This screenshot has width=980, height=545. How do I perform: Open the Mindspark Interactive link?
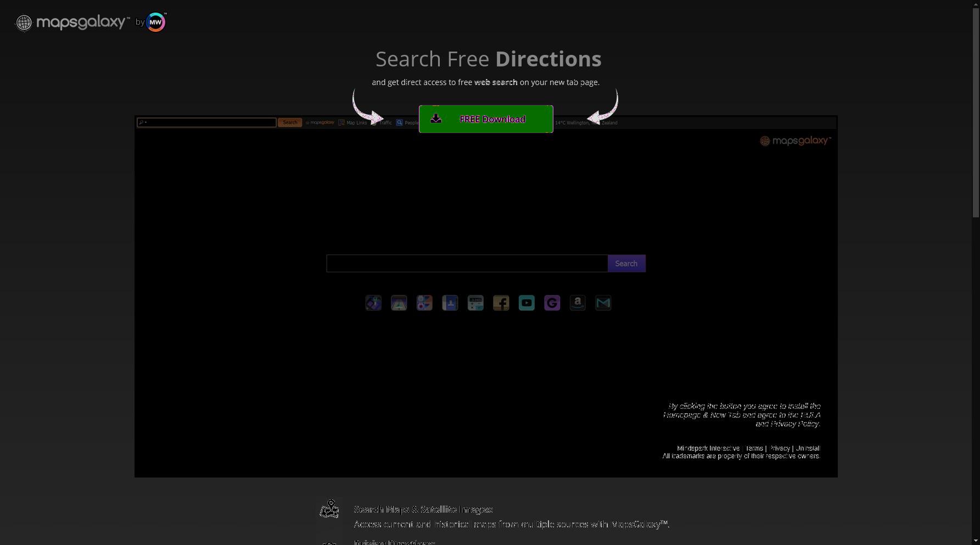tap(708, 448)
